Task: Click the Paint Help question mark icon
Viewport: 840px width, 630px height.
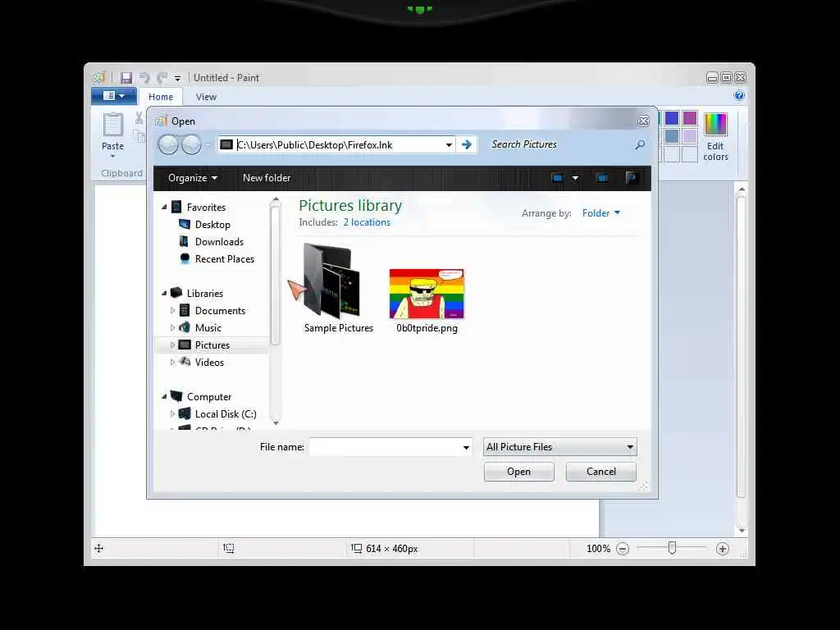Action: click(739, 96)
